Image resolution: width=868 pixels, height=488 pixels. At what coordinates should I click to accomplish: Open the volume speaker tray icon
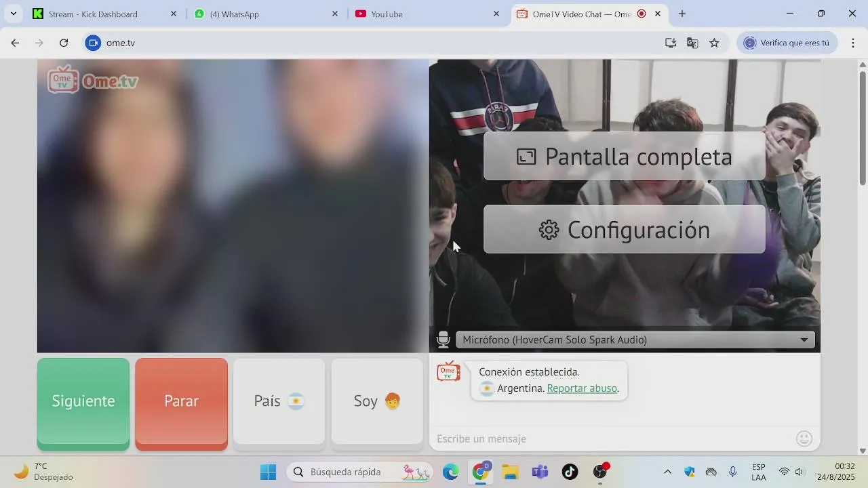[x=799, y=472]
